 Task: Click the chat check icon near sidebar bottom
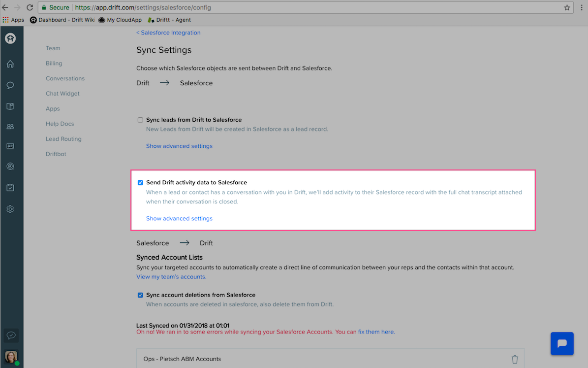coord(11,335)
